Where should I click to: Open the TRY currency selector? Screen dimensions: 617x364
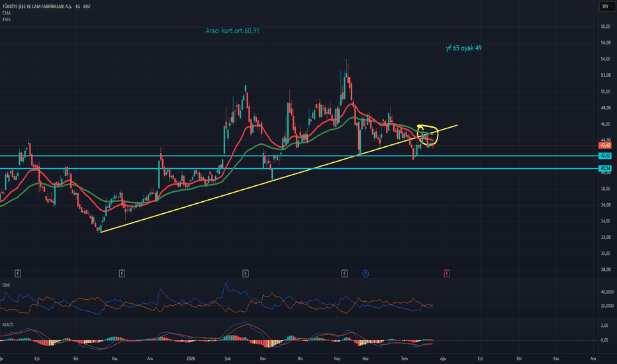605,7
